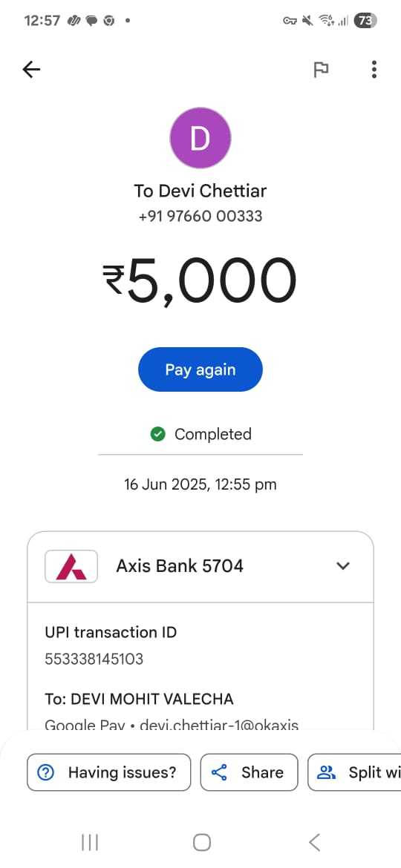The image size is (401, 868).
Task: Go back using the top-left arrow
Action: [32, 70]
